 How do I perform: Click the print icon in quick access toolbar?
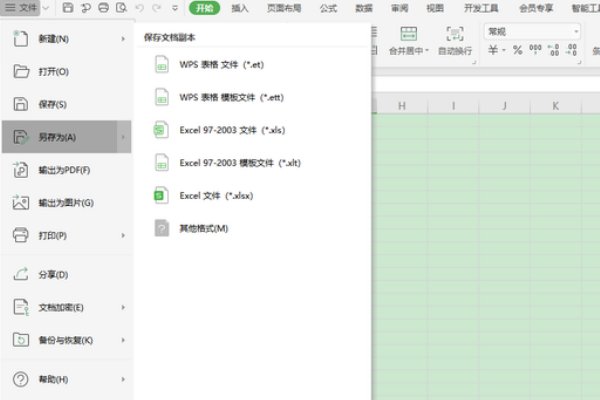pyautogui.click(x=103, y=8)
